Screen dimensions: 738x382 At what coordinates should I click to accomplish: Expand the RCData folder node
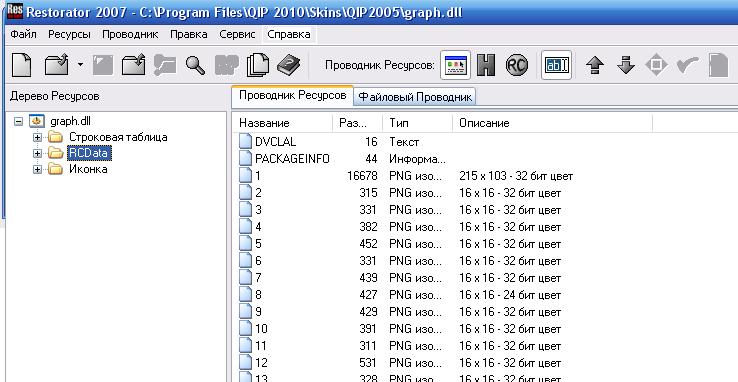point(37,153)
